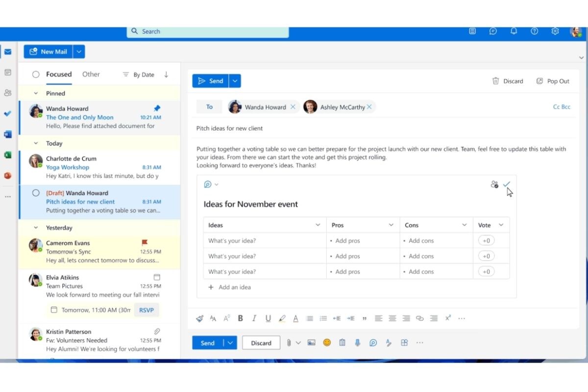Click the insert link icon

419,318
